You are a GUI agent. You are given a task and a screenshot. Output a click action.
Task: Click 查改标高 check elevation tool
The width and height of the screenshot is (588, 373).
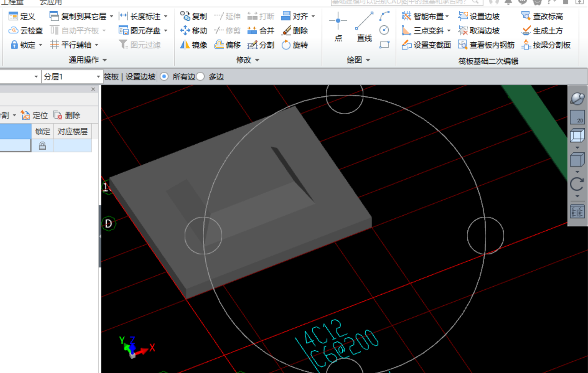542,16
